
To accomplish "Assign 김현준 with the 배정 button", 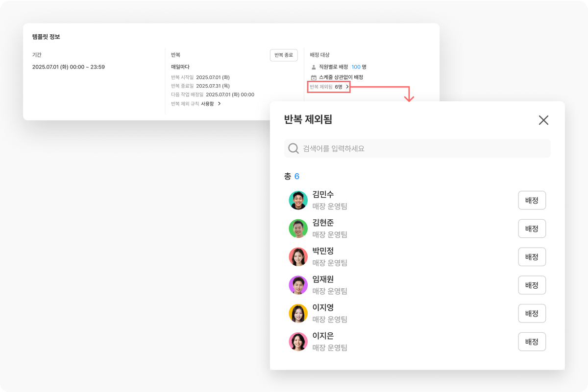I will pos(532,229).
